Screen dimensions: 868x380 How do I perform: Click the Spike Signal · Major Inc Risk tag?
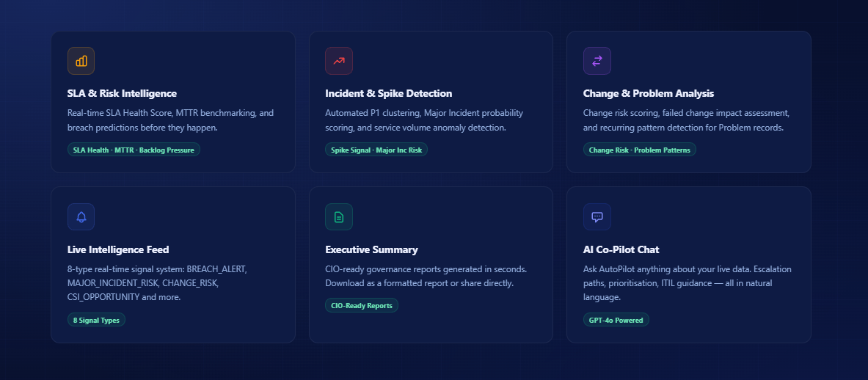[376, 150]
